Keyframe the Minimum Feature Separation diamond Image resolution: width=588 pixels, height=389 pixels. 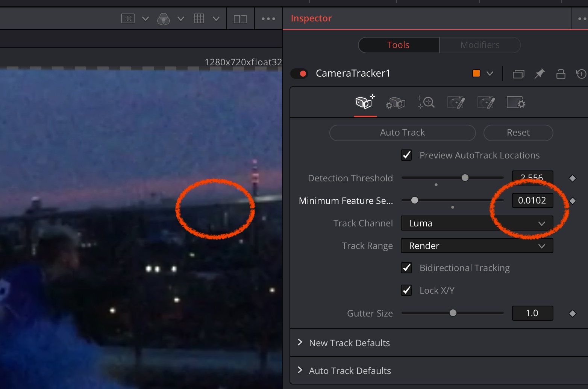tap(572, 201)
